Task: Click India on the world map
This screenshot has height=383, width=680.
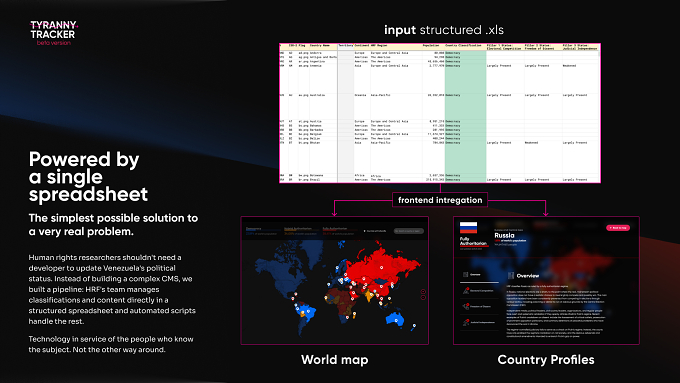Action: point(369,296)
